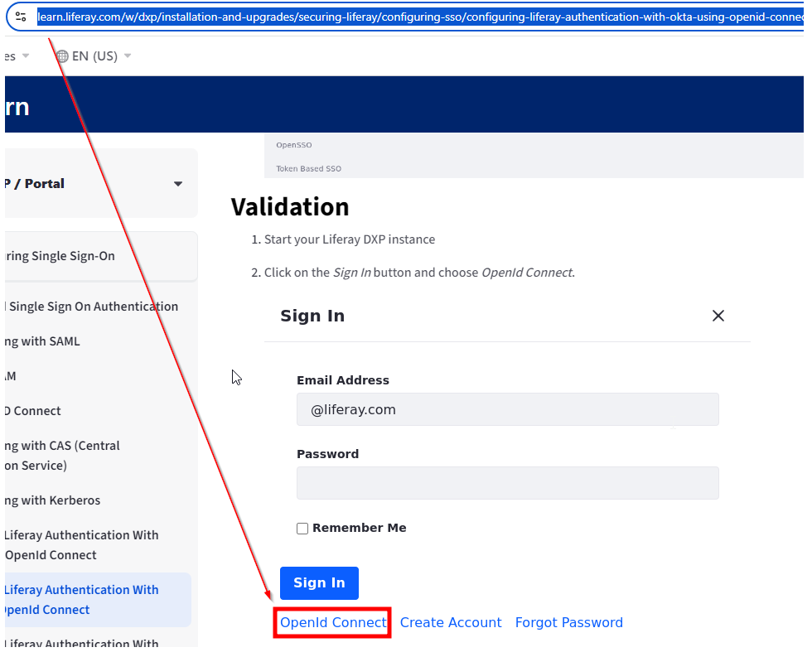Open the unhighlighted 'Liferay Authentication With OpenId Connect' sidebar link
This screenshot has height=657, width=812.
82,545
